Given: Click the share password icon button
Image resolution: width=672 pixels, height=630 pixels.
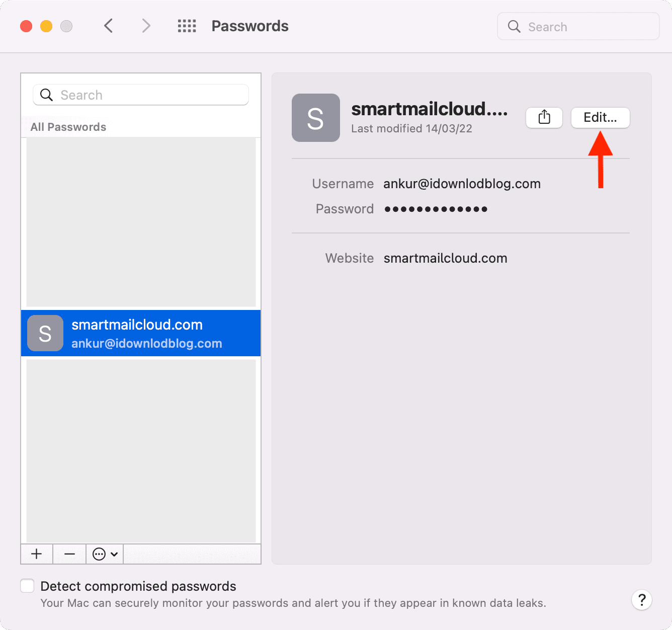Looking at the screenshot, I should [x=544, y=118].
